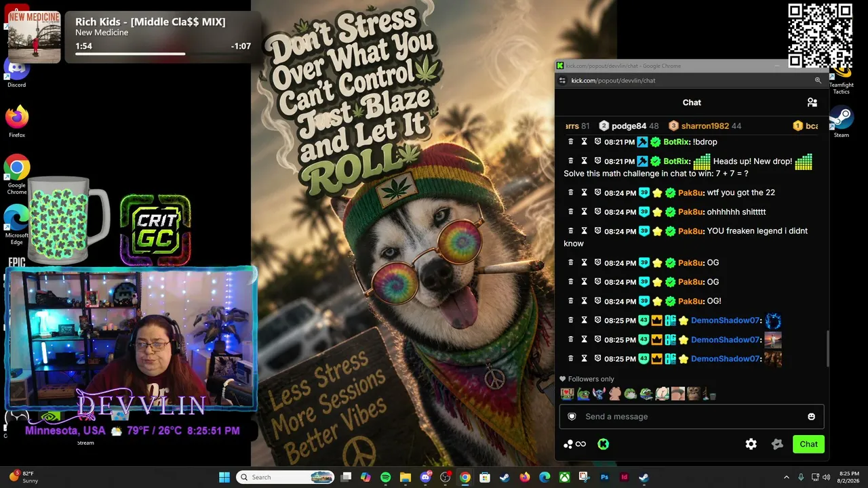Click the Chat panel heading

[692, 102]
